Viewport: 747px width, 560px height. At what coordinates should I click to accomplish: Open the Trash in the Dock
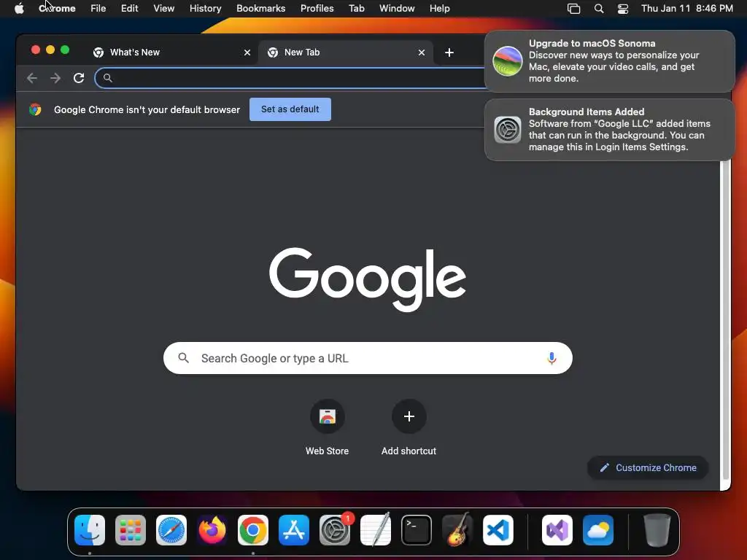(x=657, y=530)
